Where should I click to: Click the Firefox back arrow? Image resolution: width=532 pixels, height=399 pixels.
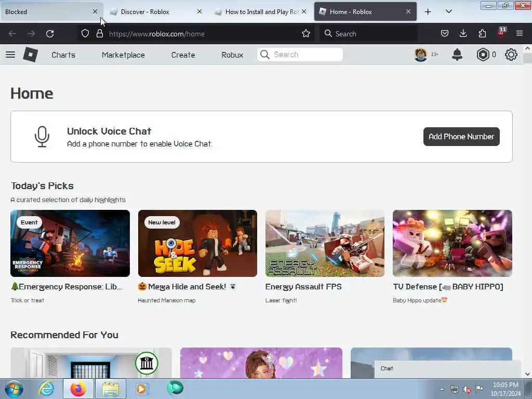click(12, 34)
